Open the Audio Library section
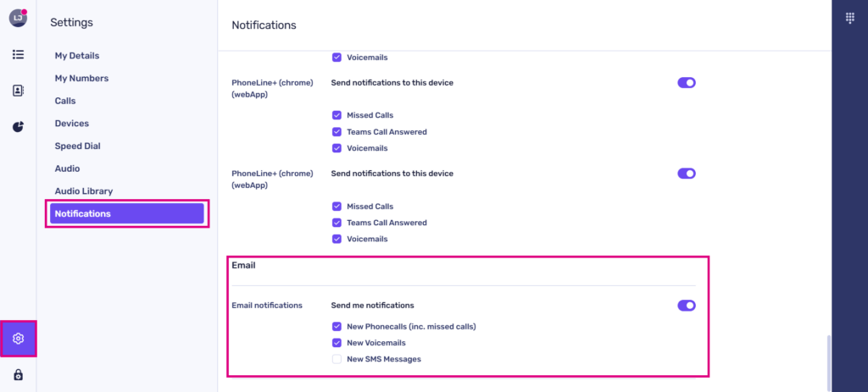The width and height of the screenshot is (868, 392). (84, 191)
